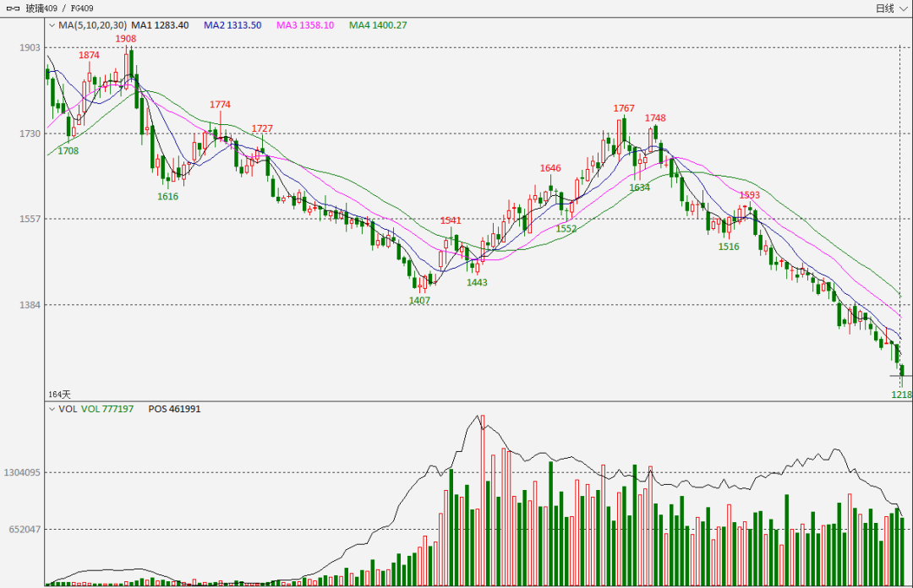
Task: Click the 1407 low price marker
Action: point(419,301)
